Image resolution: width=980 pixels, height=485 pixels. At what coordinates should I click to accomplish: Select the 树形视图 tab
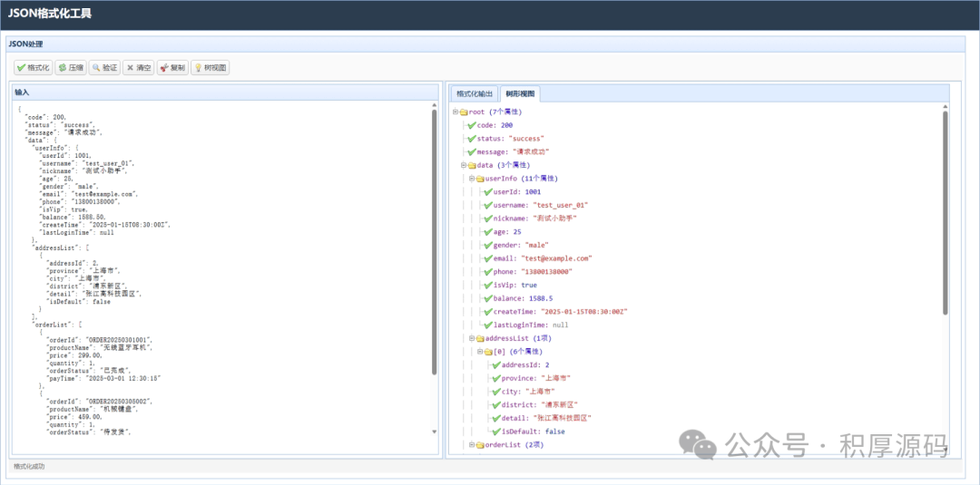click(x=520, y=93)
